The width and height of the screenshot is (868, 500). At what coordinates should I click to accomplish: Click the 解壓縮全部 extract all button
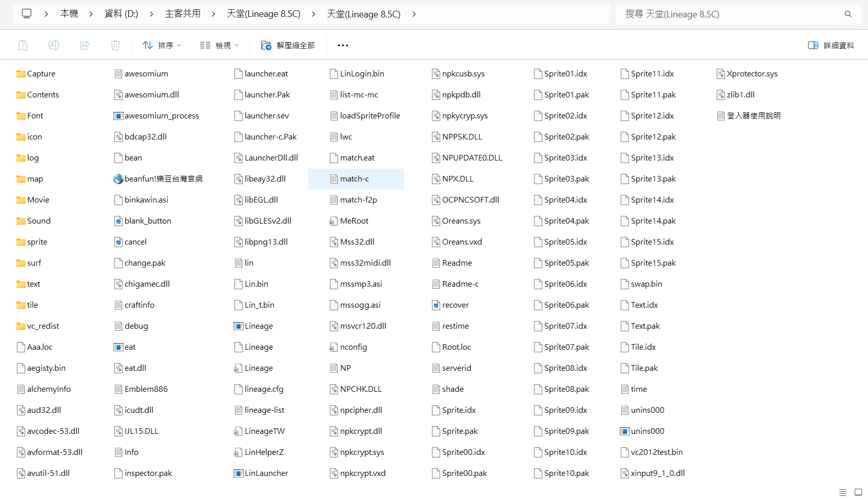(288, 45)
